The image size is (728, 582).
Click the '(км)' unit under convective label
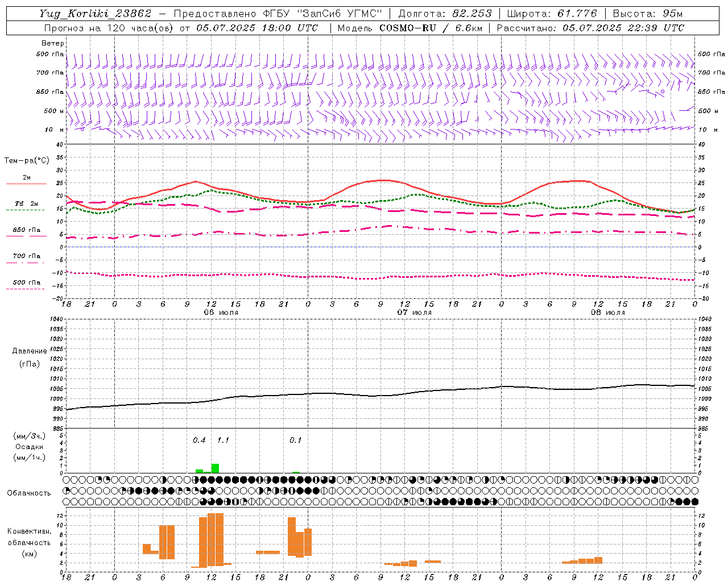tap(29, 554)
